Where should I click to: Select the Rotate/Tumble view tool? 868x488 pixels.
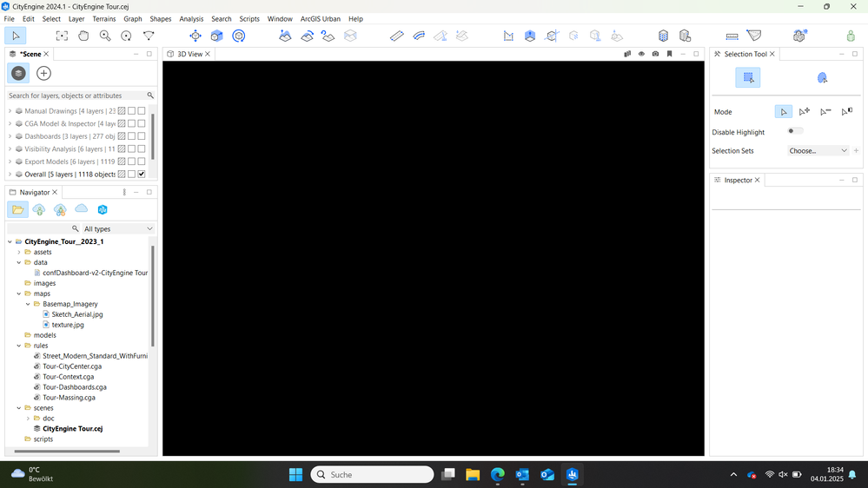pos(126,36)
